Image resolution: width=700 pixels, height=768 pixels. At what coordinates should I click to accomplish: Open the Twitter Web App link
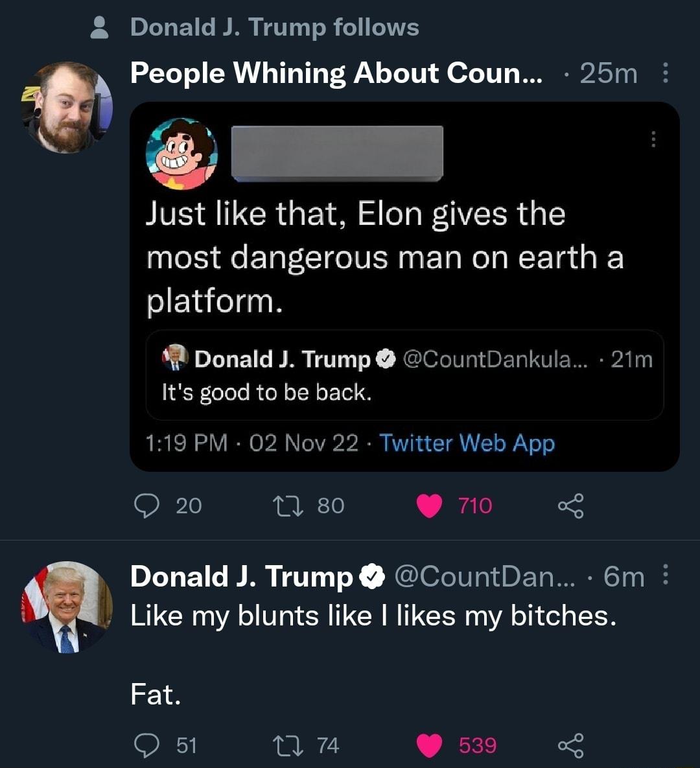click(467, 443)
